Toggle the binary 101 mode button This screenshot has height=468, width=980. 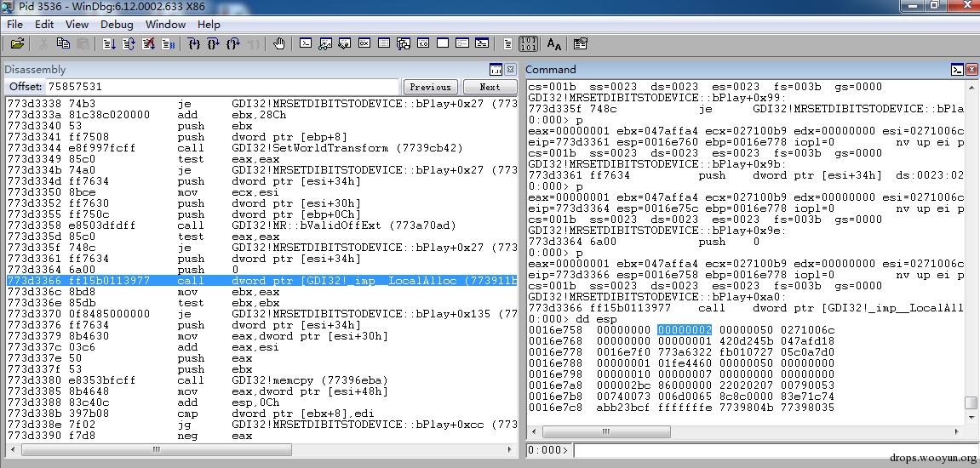pyautogui.click(x=528, y=43)
